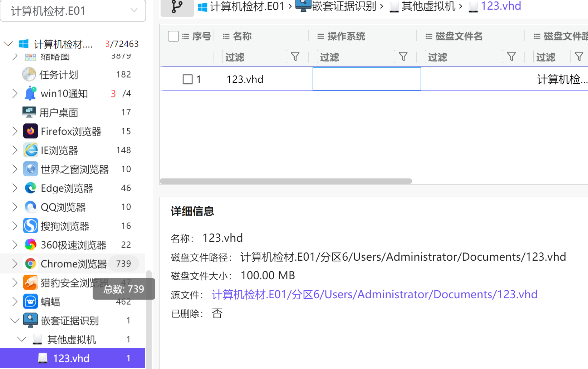Select 嵌套证据识别 in the breadcrumb path
This screenshot has height=369, width=588.
click(x=344, y=6)
